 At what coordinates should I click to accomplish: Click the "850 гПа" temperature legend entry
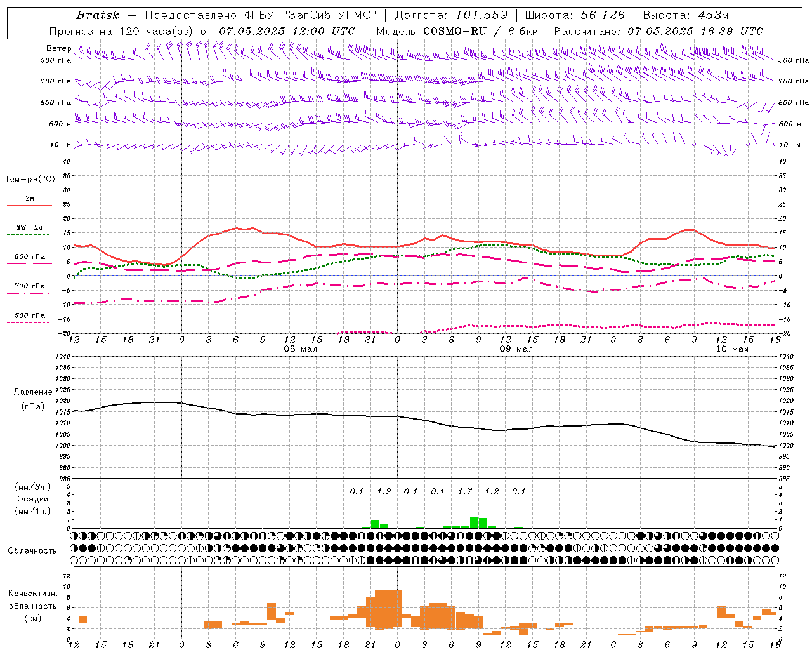tap(29, 257)
